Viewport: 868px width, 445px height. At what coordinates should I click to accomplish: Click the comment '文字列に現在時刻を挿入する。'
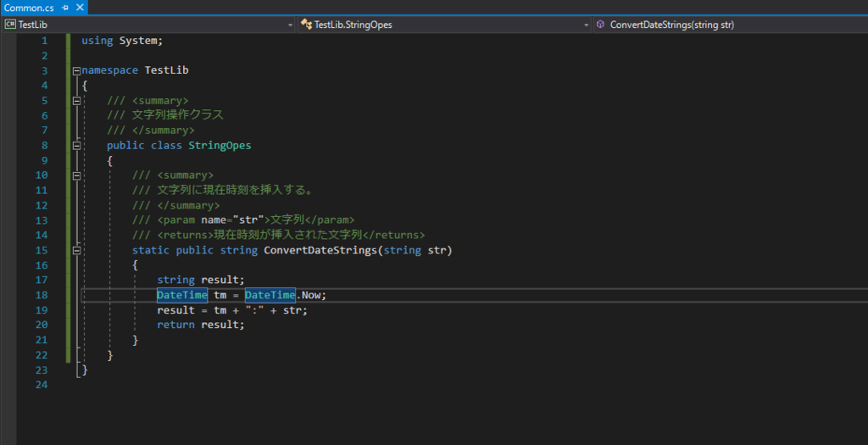click(x=236, y=191)
